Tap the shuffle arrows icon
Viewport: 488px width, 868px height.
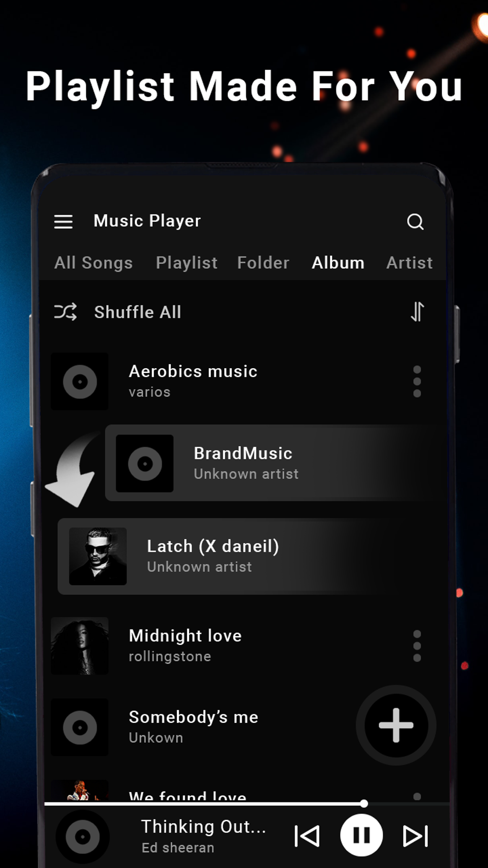(65, 312)
